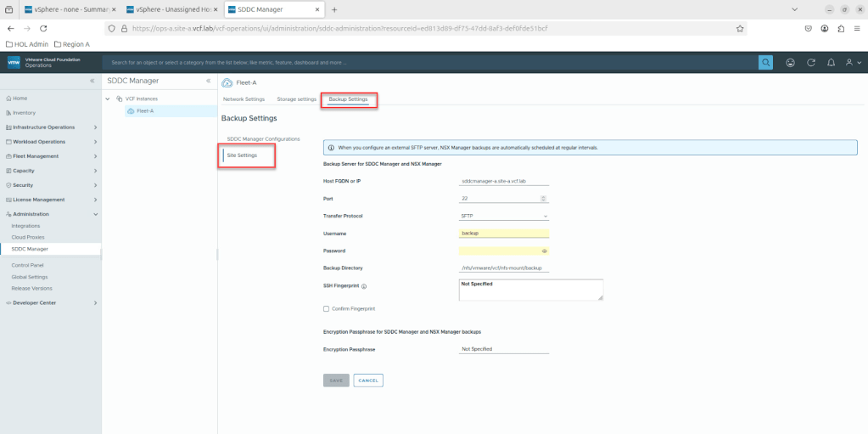Click the Password field
Image resolution: width=868 pixels, height=434 pixels.
[504, 251]
